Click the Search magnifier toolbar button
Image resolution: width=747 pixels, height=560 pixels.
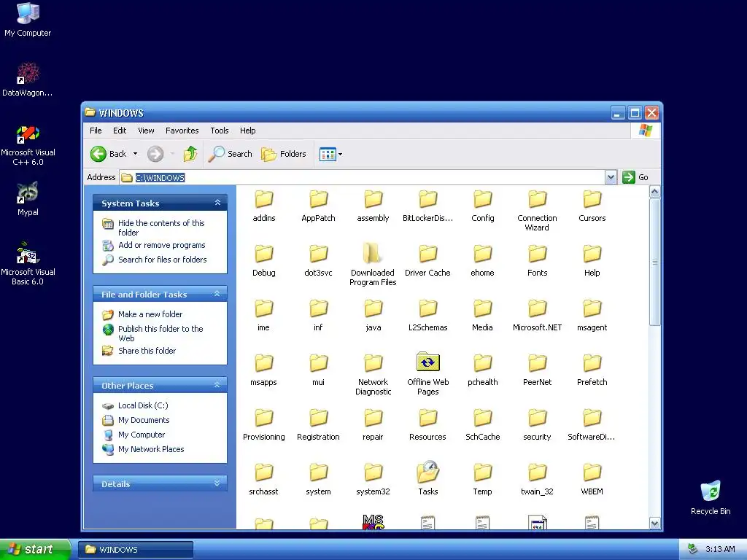point(231,154)
